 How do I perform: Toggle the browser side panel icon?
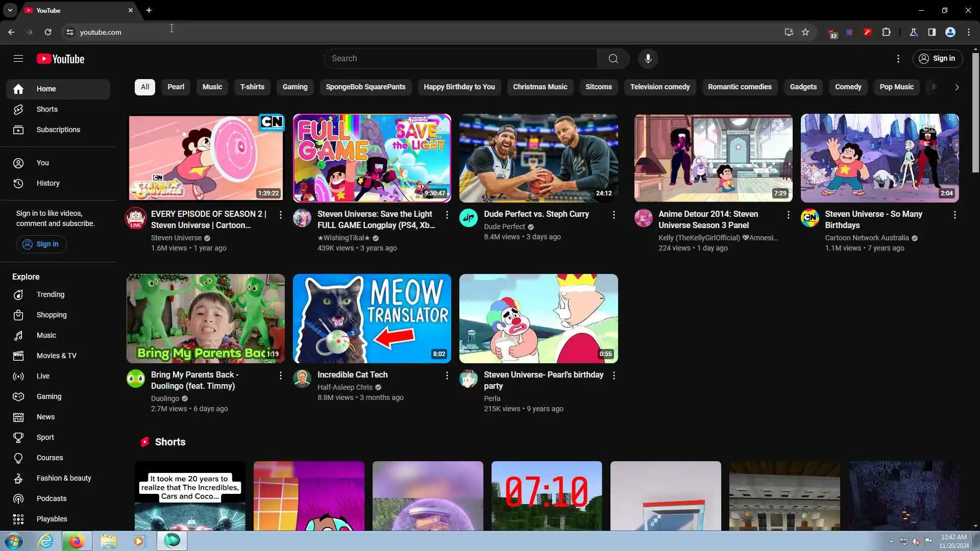coord(932,32)
